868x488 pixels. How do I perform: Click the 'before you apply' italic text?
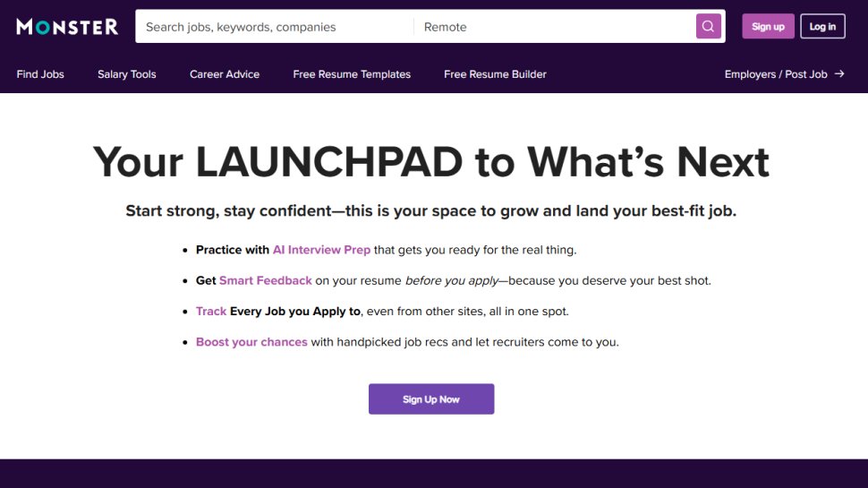tap(452, 281)
